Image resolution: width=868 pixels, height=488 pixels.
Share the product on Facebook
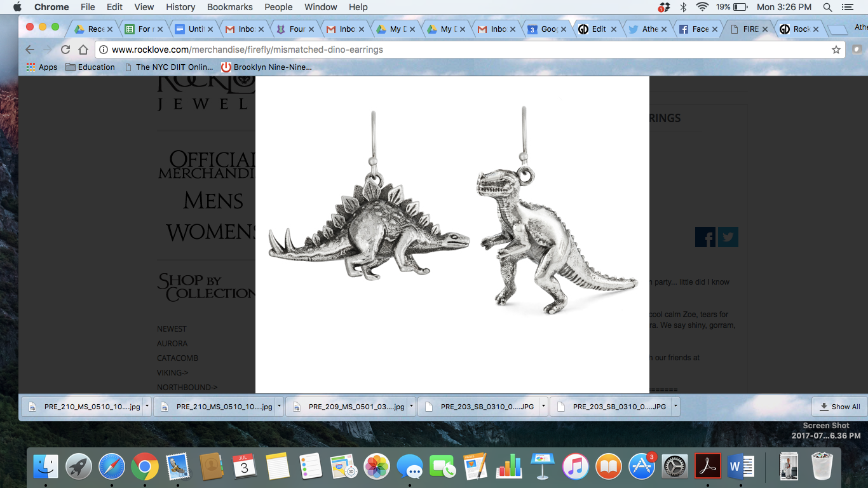(705, 237)
